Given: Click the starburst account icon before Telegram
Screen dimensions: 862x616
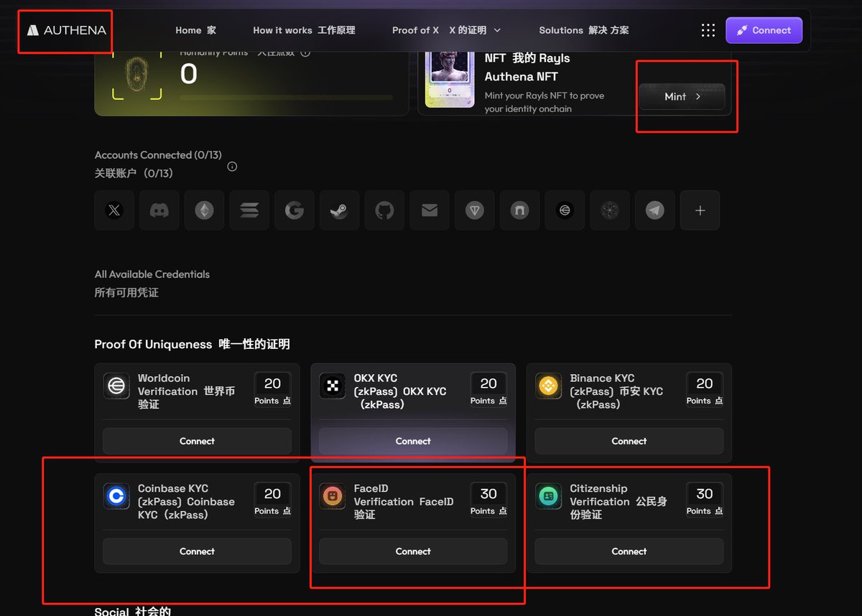Looking at the screenshot, I should (x=610, y=210).
